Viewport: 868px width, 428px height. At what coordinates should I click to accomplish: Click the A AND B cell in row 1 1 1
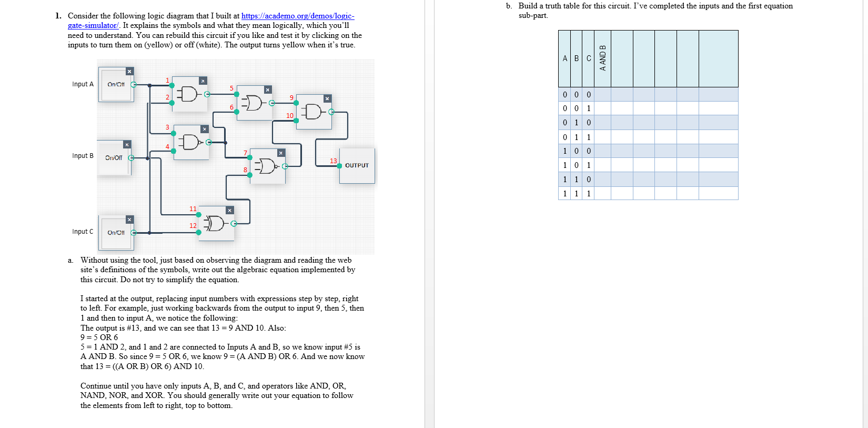603,193
